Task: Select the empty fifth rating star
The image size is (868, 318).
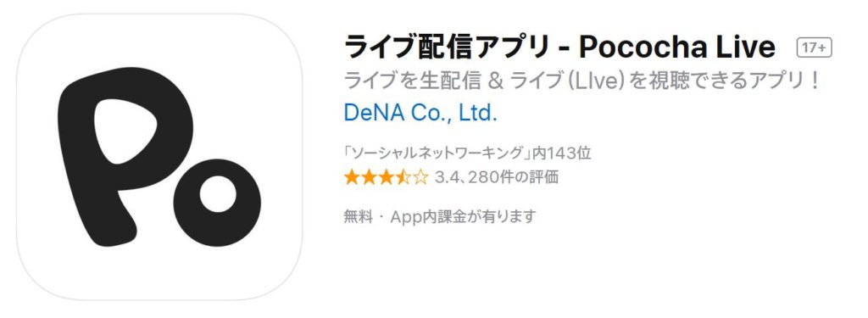Action: [x=420, y=177]
